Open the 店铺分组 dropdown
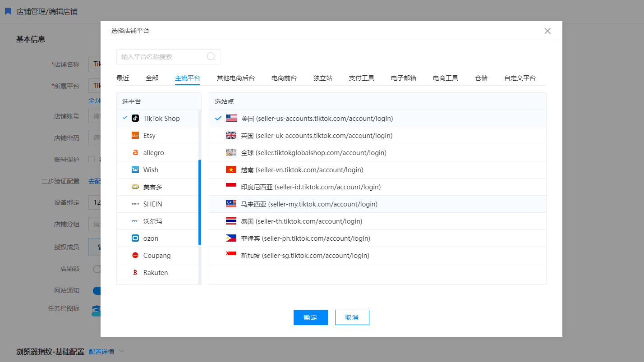This screenshot has width=644, height=362. click(x=95, y=224)
